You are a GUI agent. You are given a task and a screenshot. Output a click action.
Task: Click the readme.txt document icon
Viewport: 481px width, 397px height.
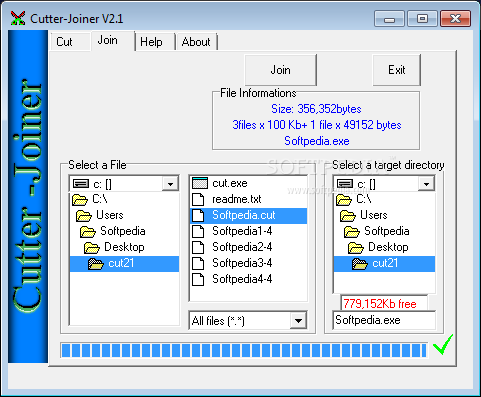tap(198, 199)
